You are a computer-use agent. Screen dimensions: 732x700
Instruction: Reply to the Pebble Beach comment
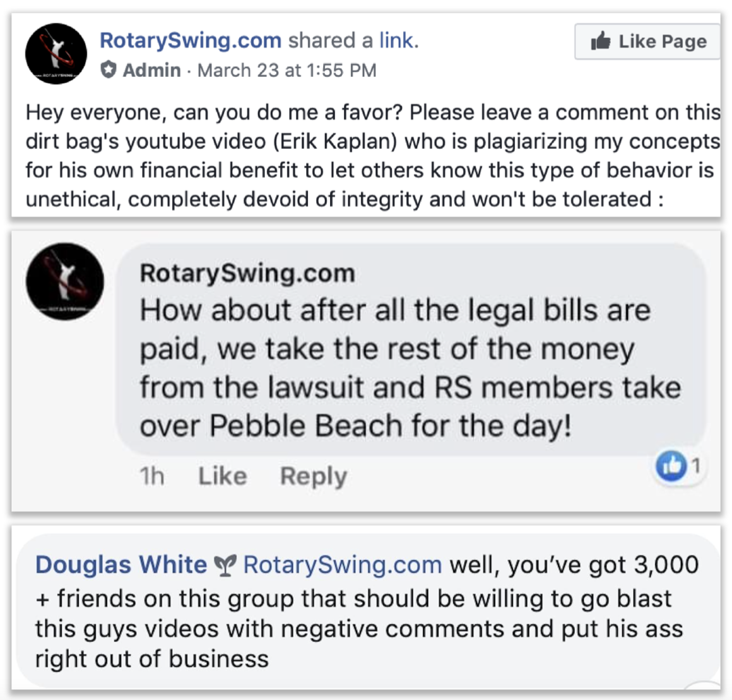[x=313, y=477]
